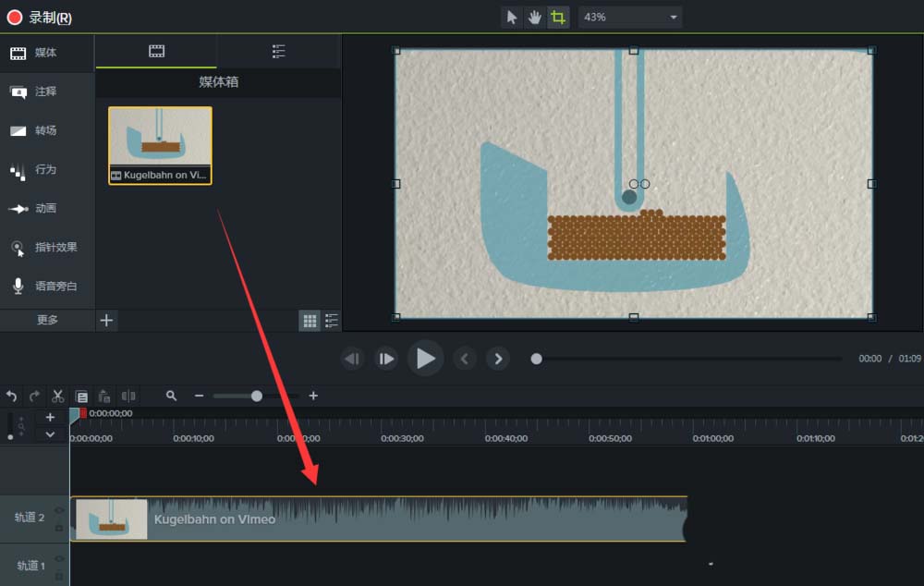
Task: Add new media with plus icon
Action: point(107,320)
